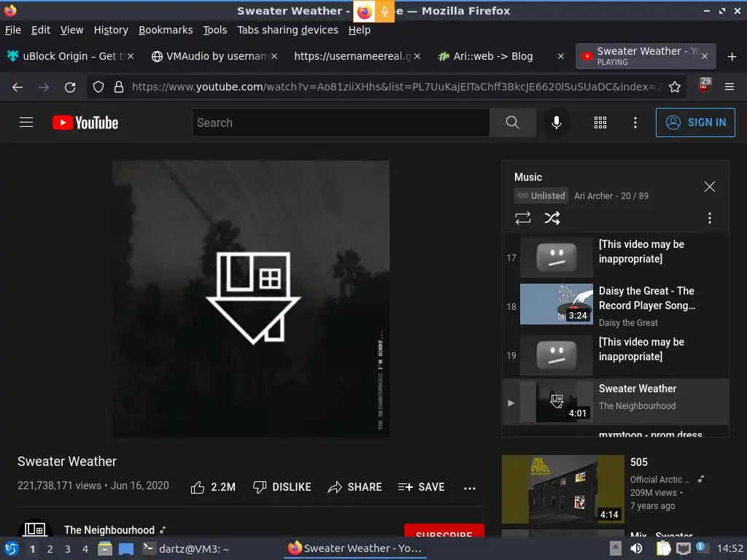Open the taskbar file manager icon
The height and width of the screenshot is (560, 747).
[x=105, y=548]
